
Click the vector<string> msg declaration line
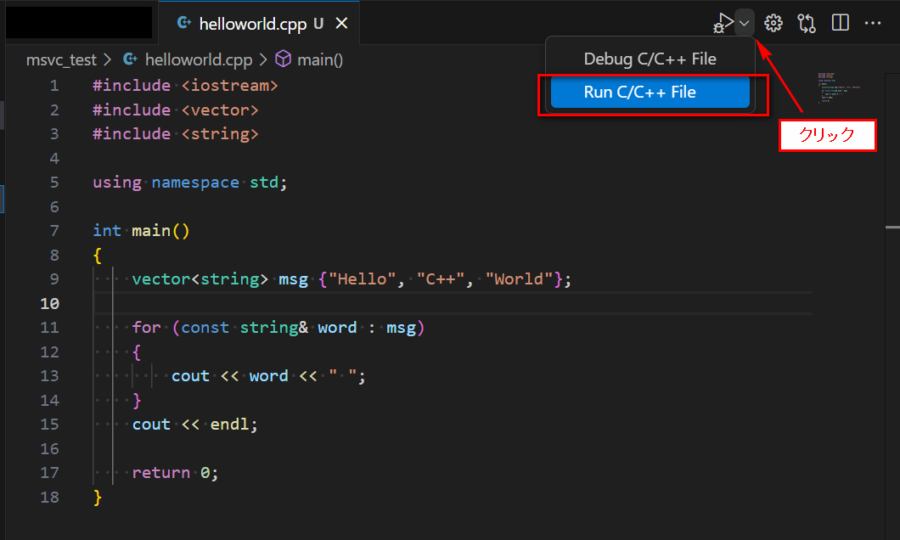[352, 279]
